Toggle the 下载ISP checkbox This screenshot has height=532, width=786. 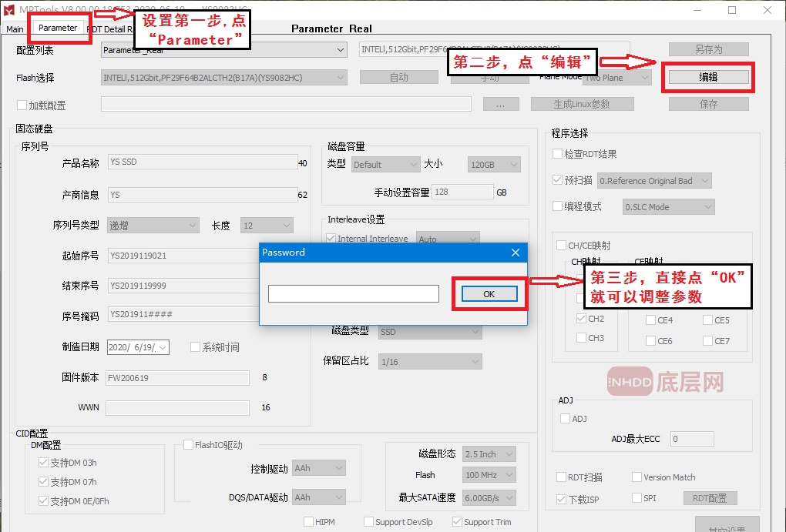(x=561, y=499)
